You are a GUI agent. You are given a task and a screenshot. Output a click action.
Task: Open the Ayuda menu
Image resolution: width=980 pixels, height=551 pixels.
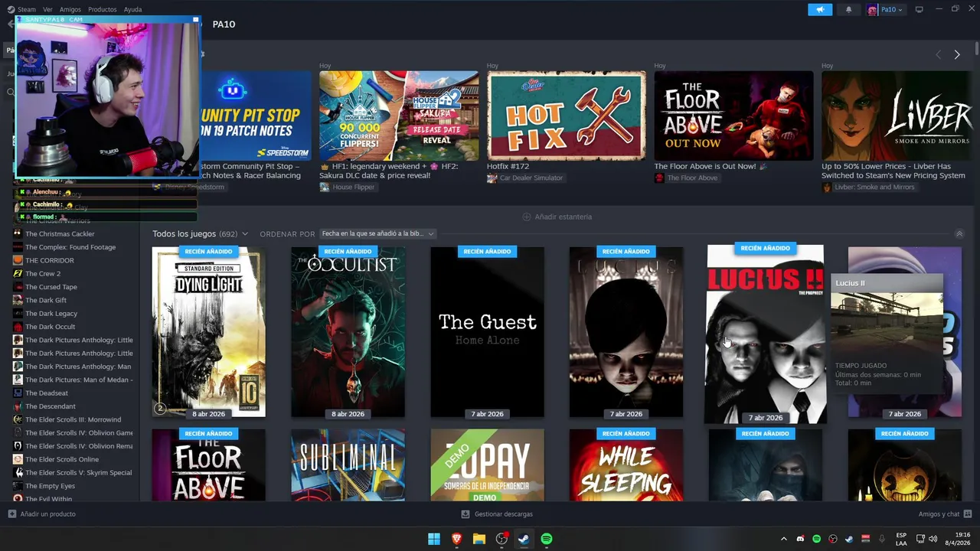click(132, 9)
